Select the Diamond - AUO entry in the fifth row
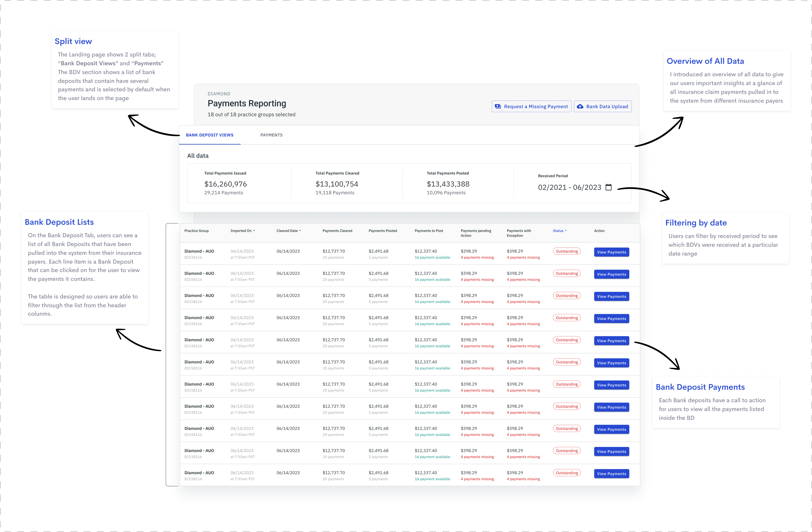Image resolution: width=812 pixels, height=532 pixels. click(x=199, y=340)
